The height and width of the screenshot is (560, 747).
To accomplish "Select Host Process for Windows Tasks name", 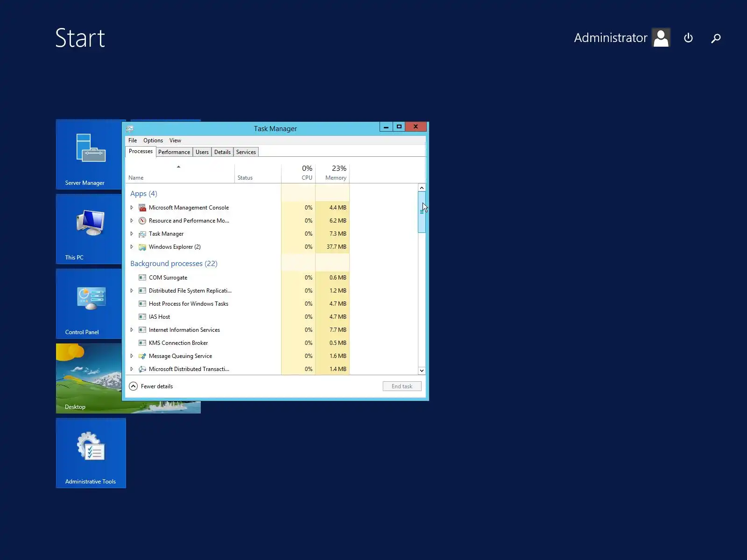I will [189, 304].
